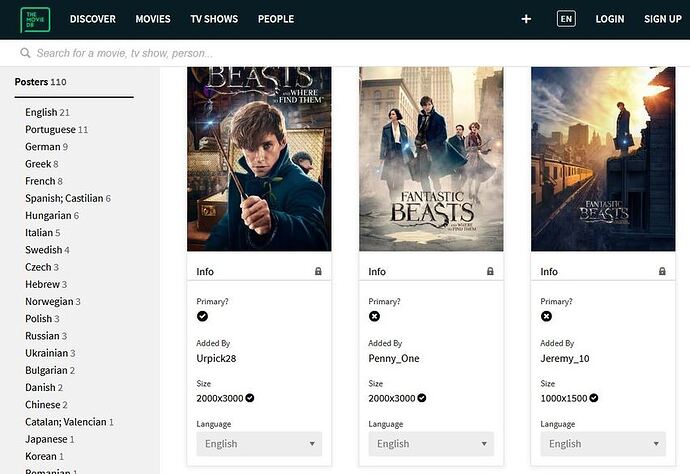Filter posters by Czech
Screen dimensions: 690x474
[42, 267]
